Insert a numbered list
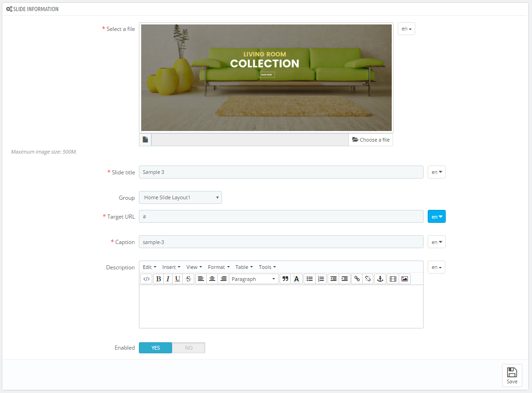Image resolution: width=532 pixels, height=393 pixels. click(321, 279)
